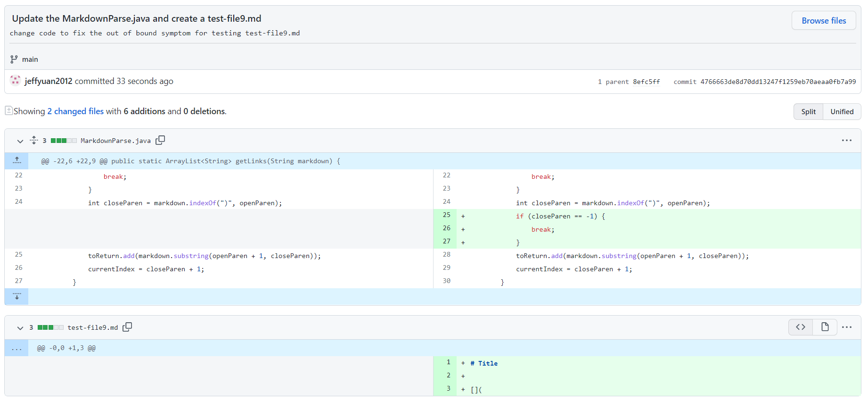Click right-side line number 28
The height and width of the screenshot is (401, 868).
tap(446, 255)
